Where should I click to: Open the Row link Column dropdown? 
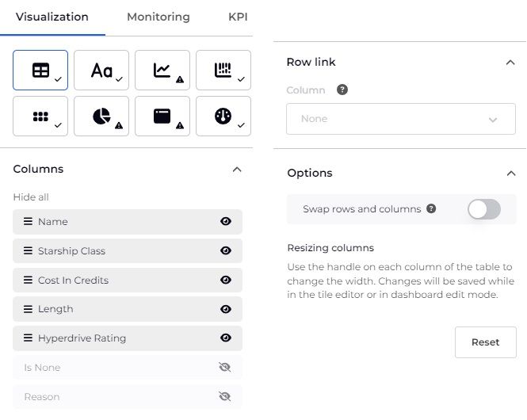(x=401, y=119)
